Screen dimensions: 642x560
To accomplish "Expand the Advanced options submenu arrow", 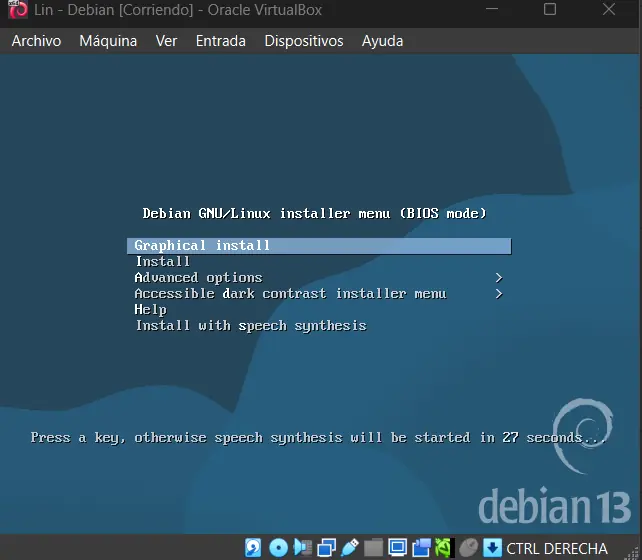I will 498,278.
